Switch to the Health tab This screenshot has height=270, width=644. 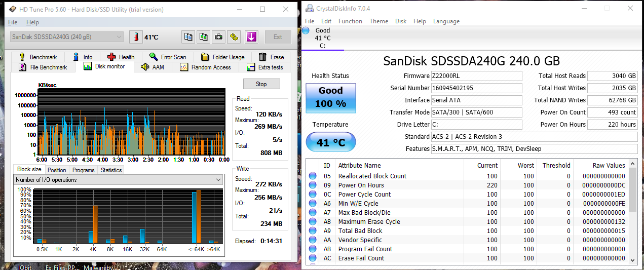click(x=121, y=57)
